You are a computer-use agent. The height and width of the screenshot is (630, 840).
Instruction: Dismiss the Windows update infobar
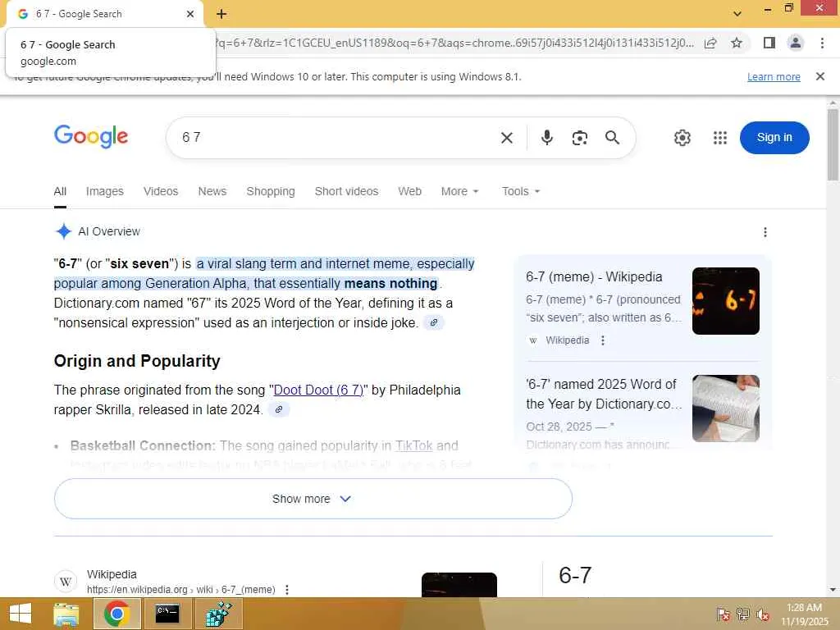point(820,76)
